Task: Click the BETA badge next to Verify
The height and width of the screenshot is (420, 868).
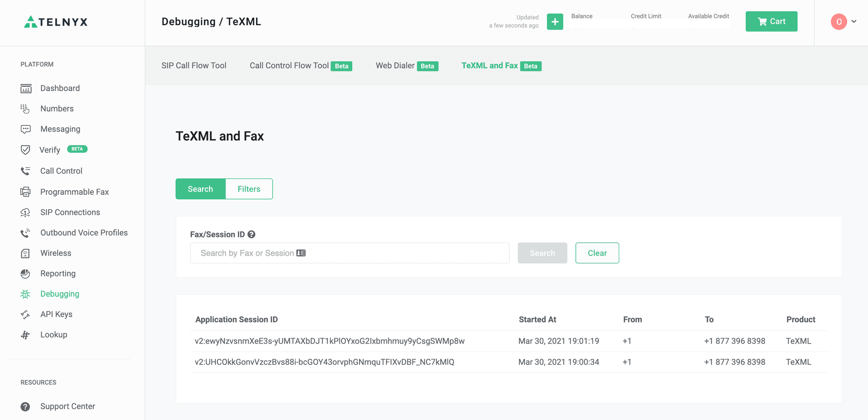Action: 77,149
